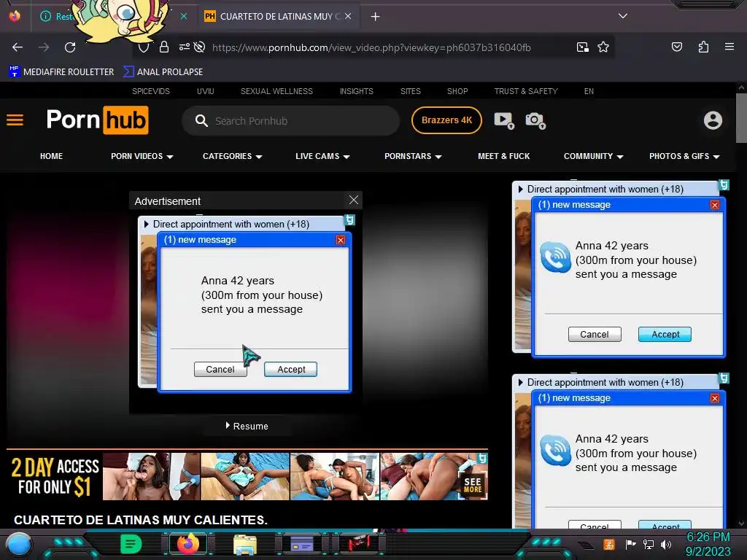This screenshot has height=560, width=747.
Task: Open the EN language selector
Action: click(x=589, y=91)
